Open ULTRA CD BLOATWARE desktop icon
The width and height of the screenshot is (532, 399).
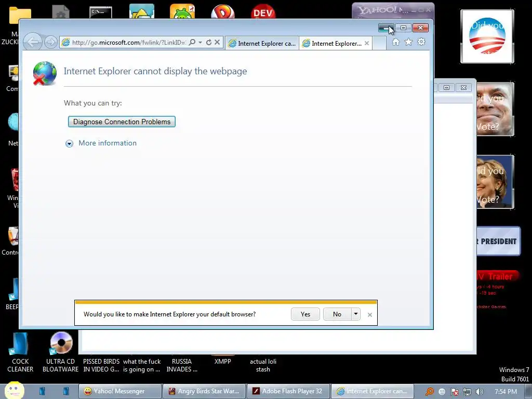tap(60, 352)
